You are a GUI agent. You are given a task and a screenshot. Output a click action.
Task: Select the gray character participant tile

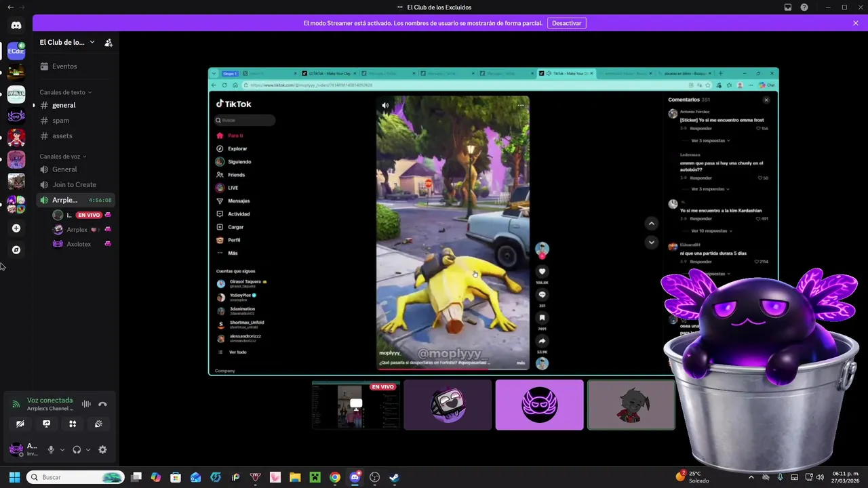[x=631, y=405]
